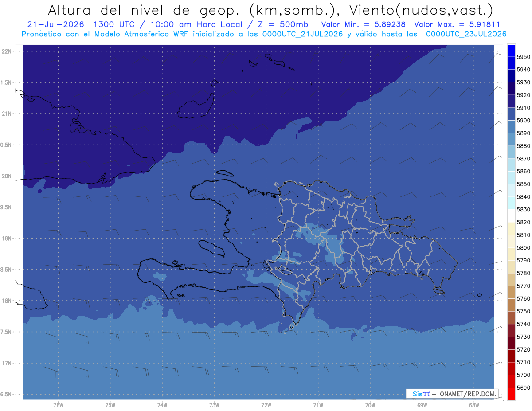Click the 5850 colorbar label

point(524,184)
